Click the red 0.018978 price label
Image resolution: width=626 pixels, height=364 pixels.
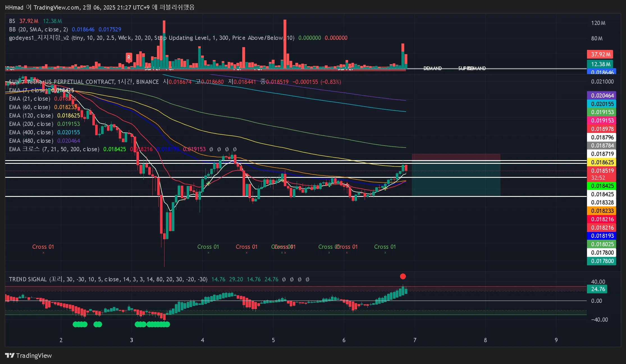click(x=602, y=129)
